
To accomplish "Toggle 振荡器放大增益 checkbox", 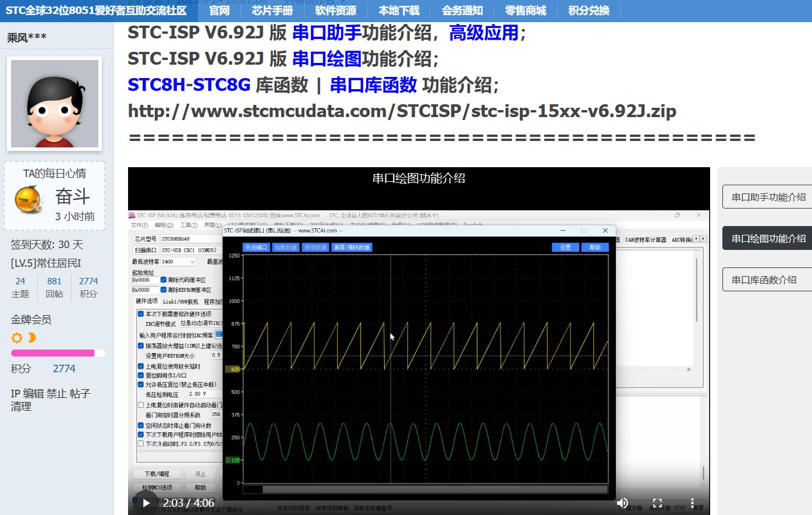I will coord(141,345).
